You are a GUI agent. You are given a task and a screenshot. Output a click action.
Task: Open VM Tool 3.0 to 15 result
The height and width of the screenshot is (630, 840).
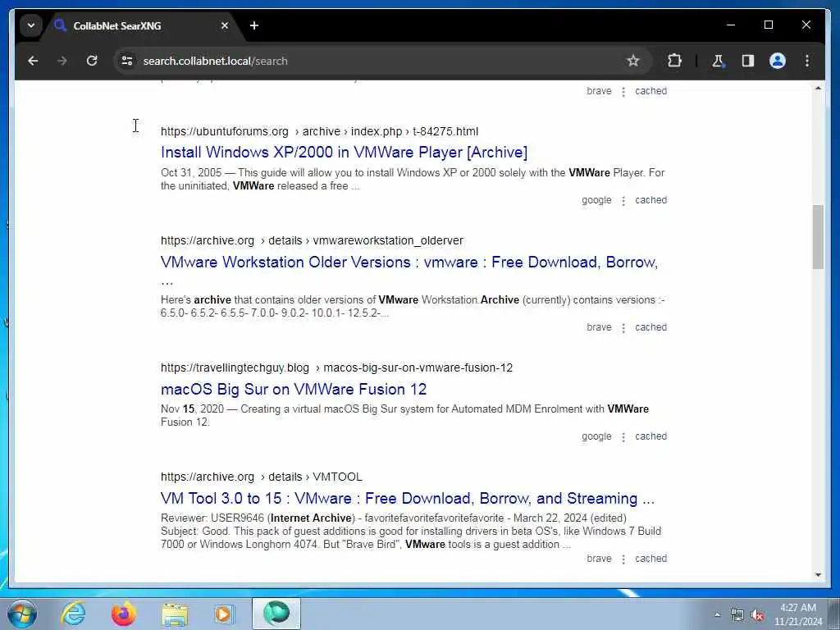(x=408, y=498)
